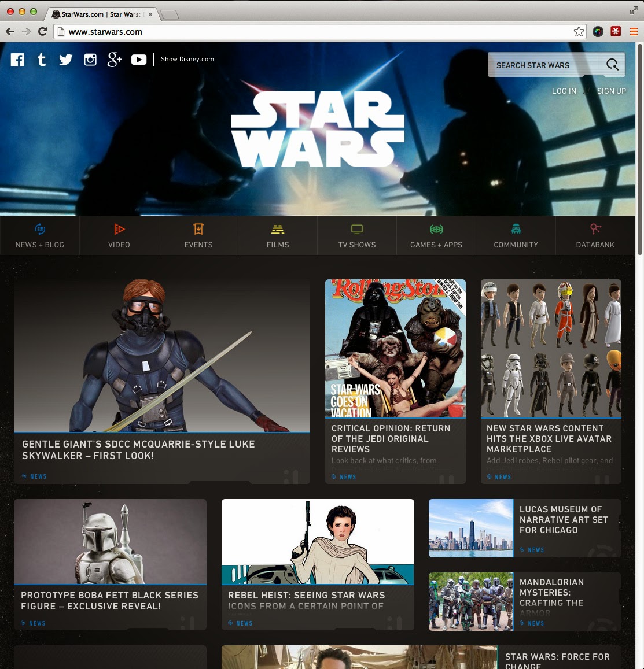Open the YouTube icon in header
This screenshot has height=669, width=644.
coord(139,60)
